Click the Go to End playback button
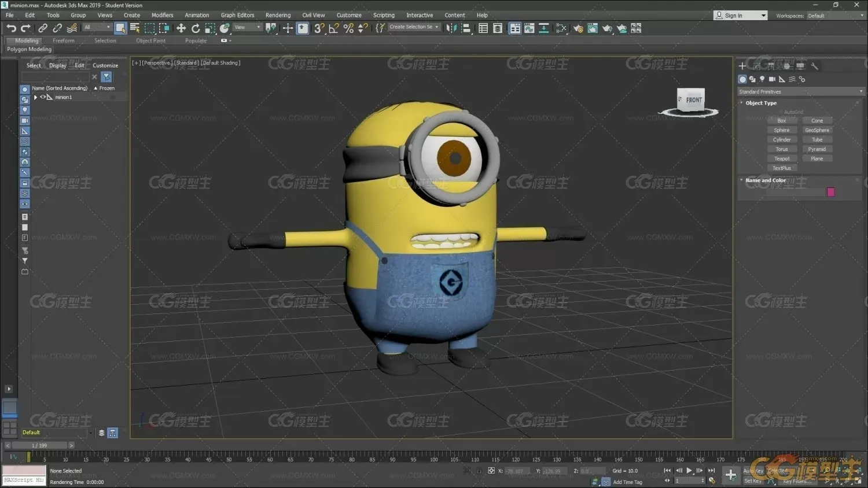Image resolution: width=868 pixels, height=488 pixels. 711,471
